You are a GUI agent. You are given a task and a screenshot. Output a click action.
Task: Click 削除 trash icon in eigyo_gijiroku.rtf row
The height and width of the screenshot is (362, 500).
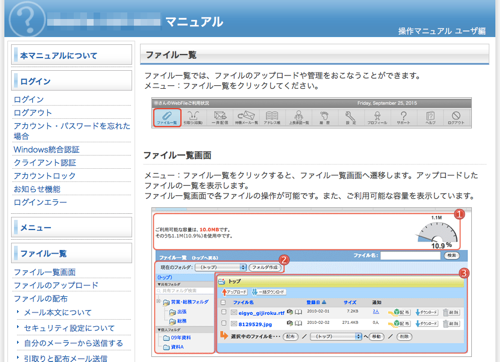point(451,312)
